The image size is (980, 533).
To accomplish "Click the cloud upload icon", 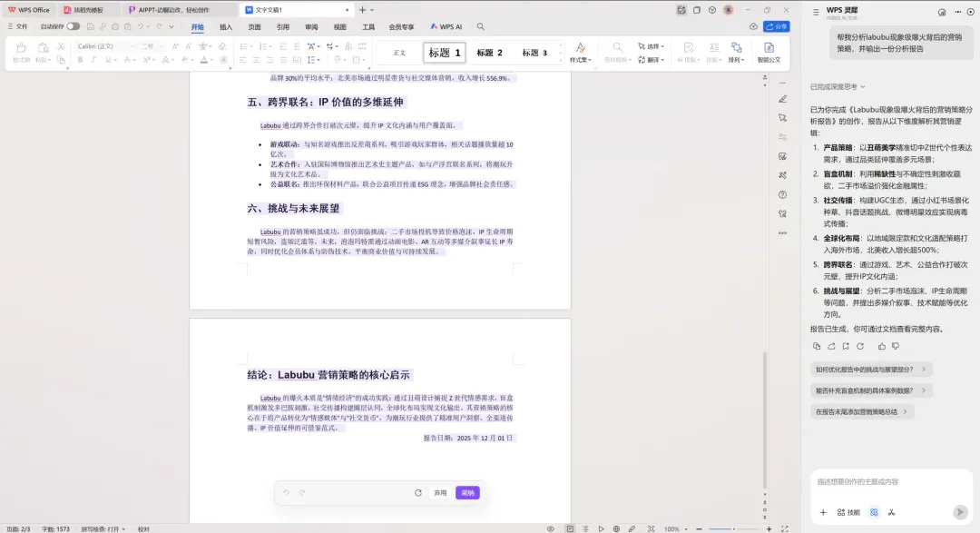I will 753,26.
